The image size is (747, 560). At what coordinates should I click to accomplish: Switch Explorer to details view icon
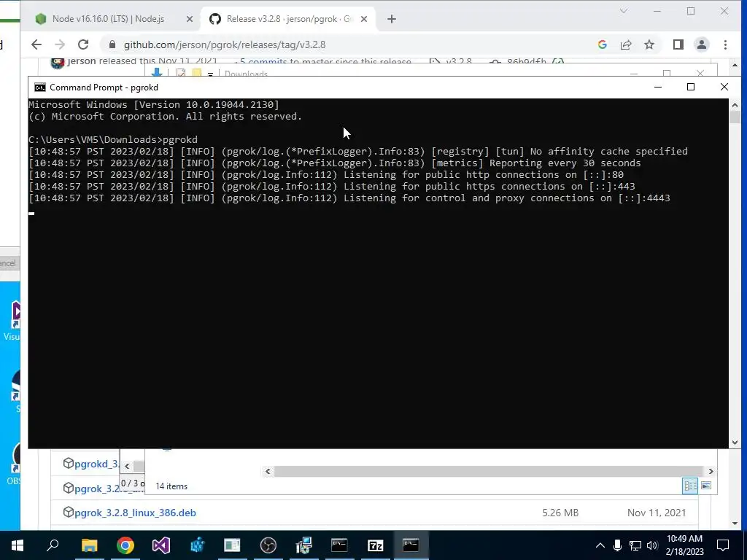pyautogui.click(x=690, y=486)
